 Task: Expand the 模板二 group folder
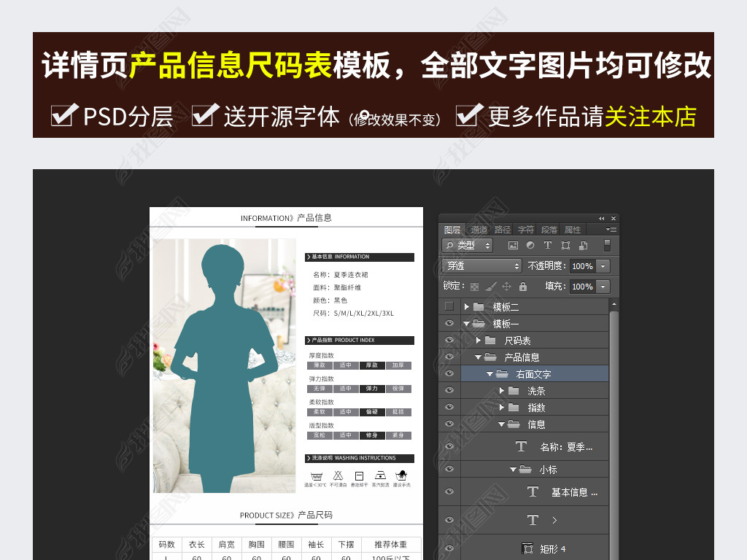(x=467, y=307)
